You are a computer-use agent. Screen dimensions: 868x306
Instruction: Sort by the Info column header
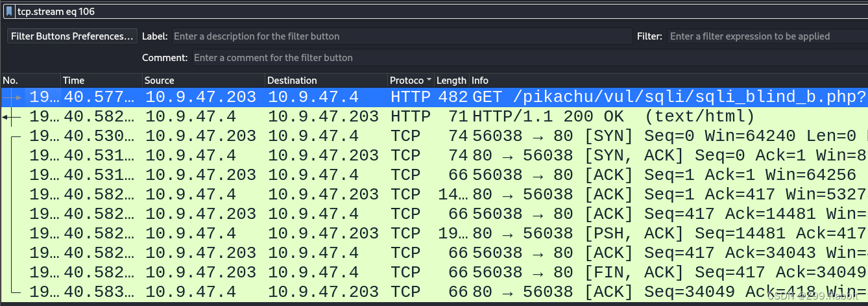(x=668, y=81)
